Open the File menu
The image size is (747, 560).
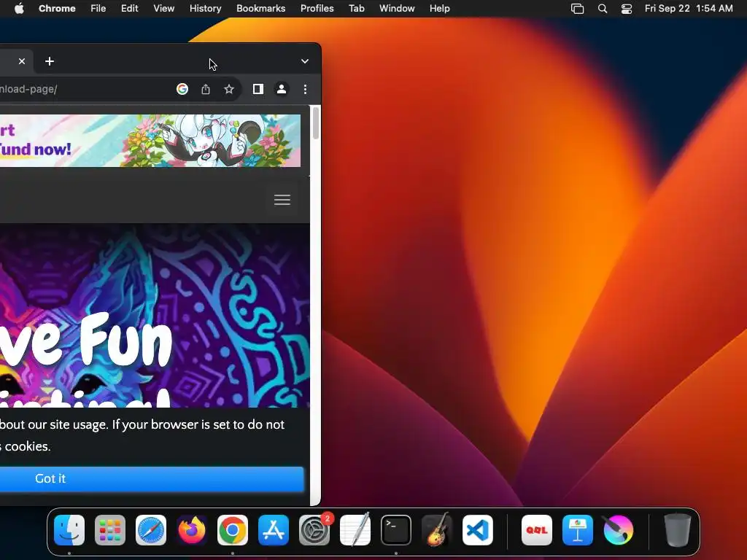[98, 8]
